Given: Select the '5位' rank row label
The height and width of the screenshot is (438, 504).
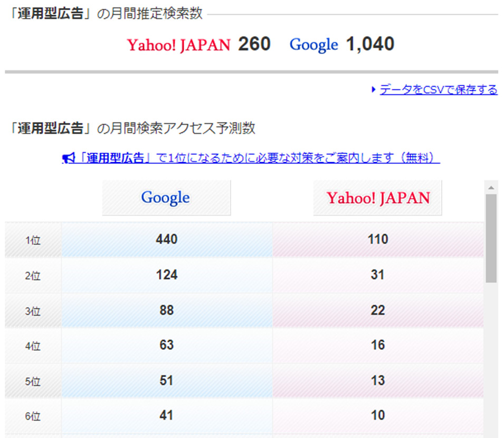Looking at the screenshot, I should pos(33,381).
